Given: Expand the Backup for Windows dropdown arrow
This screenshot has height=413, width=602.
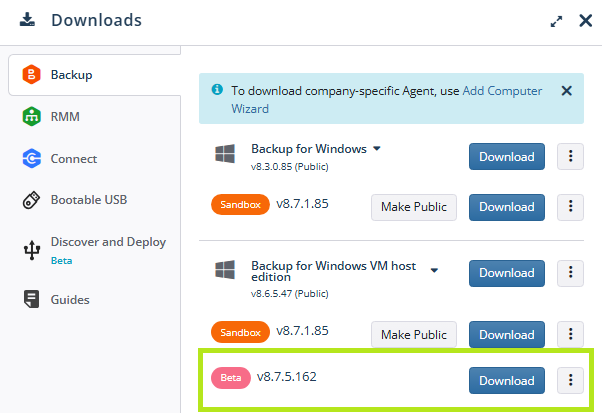Looking at the screenshot, I should pyautogui.click(x=377, y=149).
